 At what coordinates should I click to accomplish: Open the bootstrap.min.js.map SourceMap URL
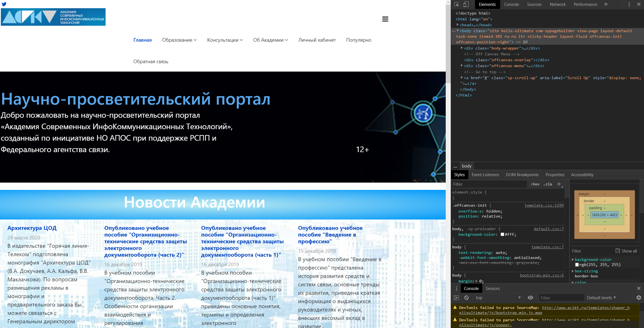[544, 310]
